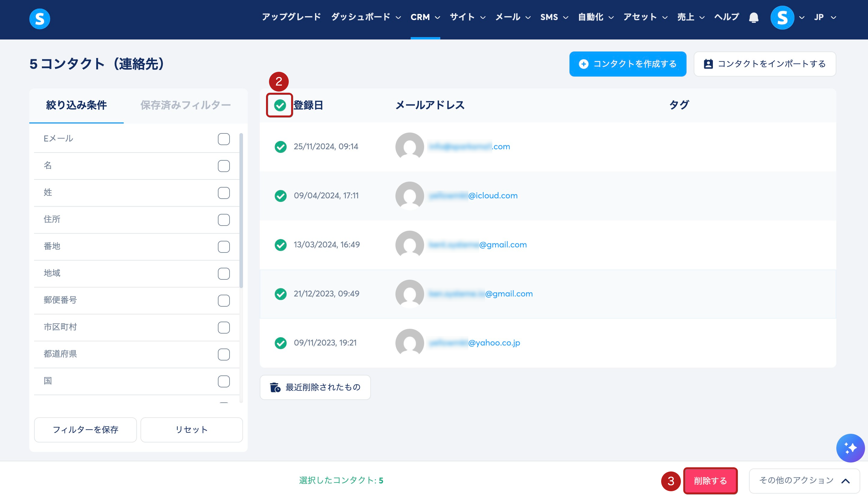Click the trash icon in 最近削除されたもの
The height and width of the screenshot is (499, 868).
(x=275, y=387)
